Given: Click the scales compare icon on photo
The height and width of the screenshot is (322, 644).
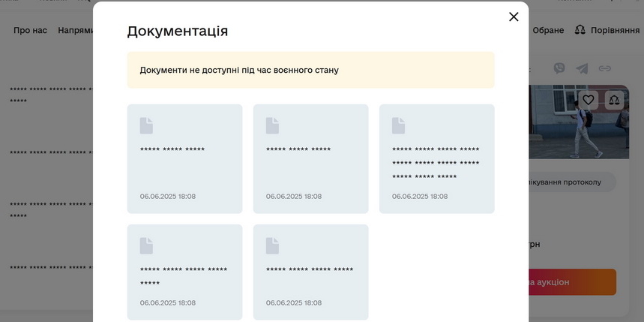Looking at the screenshot, I should click(614, 100).
